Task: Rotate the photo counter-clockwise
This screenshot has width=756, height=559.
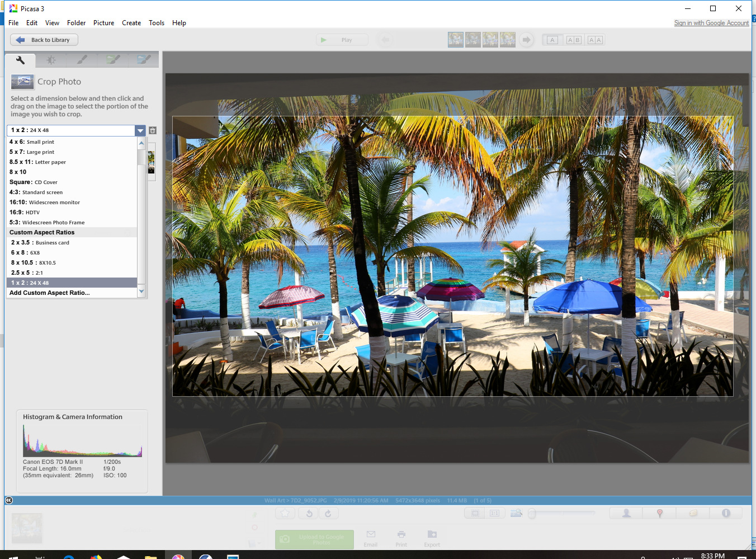Action: (309, 513)
